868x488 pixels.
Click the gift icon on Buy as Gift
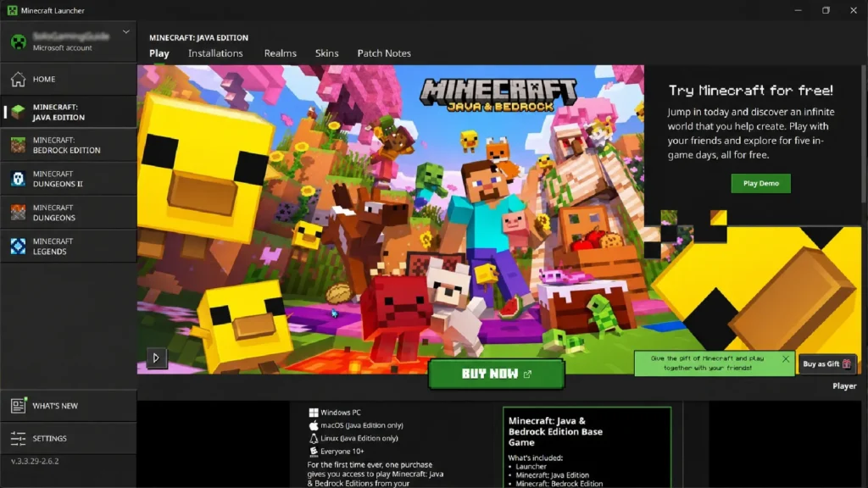click(x=847, y=364)
